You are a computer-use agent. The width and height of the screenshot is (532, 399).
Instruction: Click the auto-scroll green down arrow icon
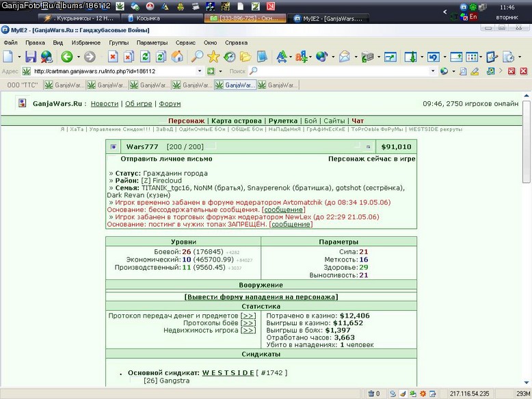pyautogui.click(x=410, y=57)
